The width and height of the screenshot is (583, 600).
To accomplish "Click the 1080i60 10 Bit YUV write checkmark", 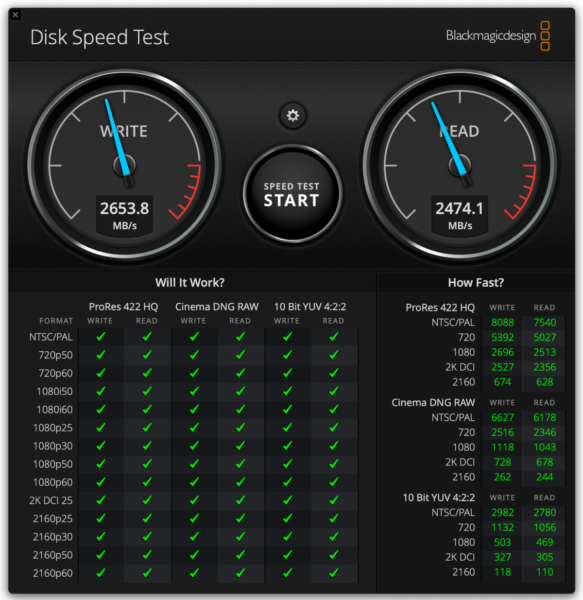I will pyautogui.click(x=287, y=409).
